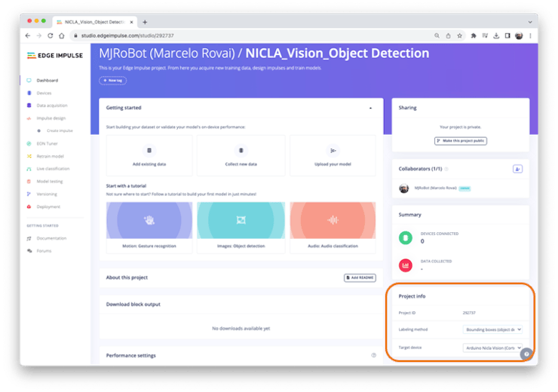This screenshot has height=392, width=558.
Task: Open Versioning page
Action: pos(47,194)
